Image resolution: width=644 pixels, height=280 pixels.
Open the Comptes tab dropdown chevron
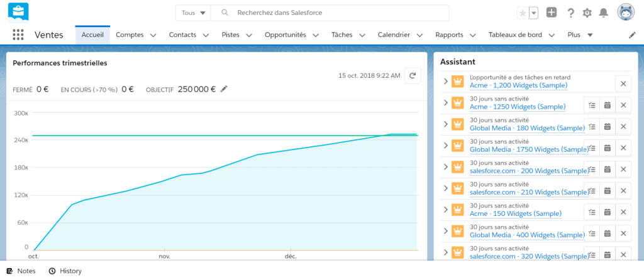(x=153, y=35)
